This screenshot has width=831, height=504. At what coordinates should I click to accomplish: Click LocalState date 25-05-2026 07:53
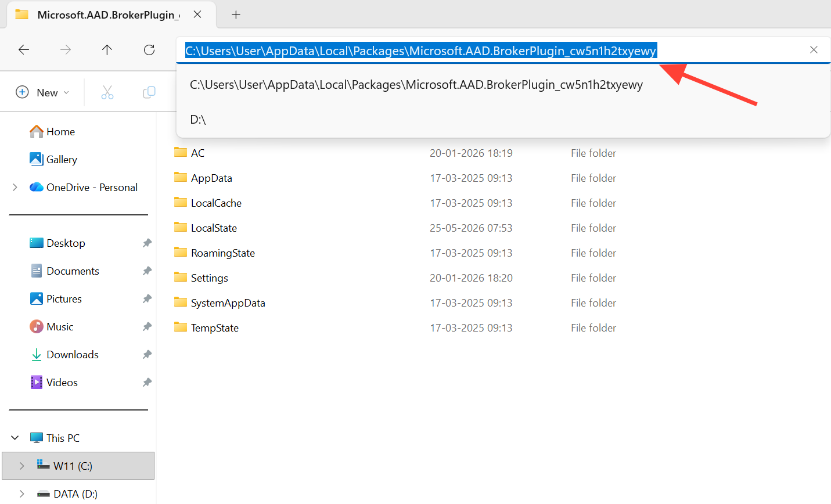tap(471, 228)
